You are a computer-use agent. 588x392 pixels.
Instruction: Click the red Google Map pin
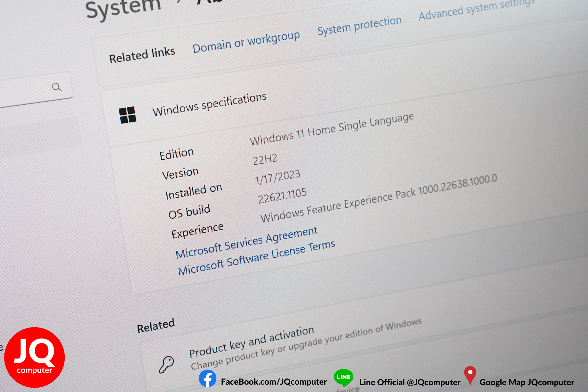pos(470,376)
